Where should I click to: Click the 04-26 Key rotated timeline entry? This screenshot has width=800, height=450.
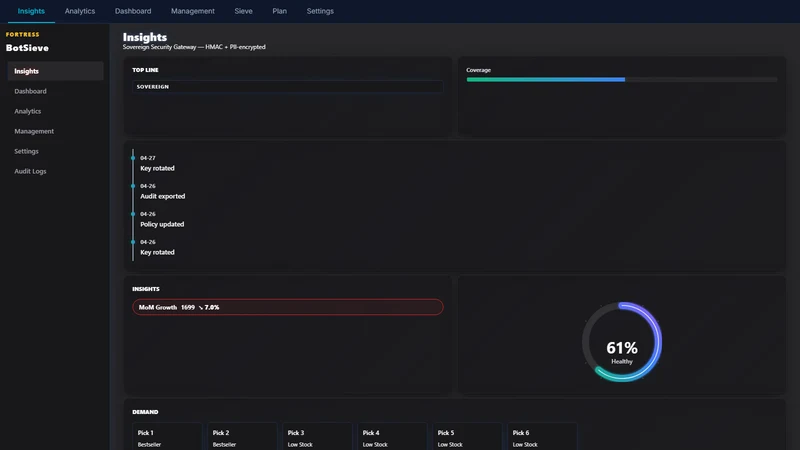157,247
